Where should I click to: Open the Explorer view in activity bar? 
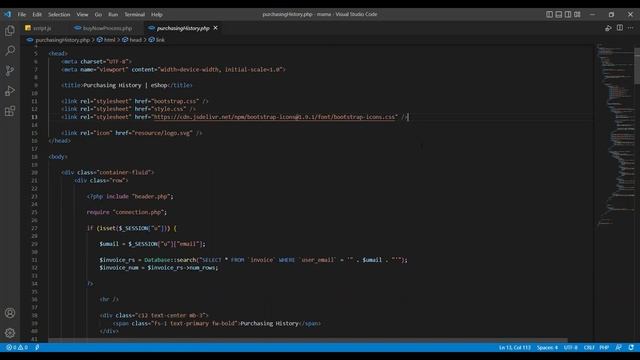[10, 31]
